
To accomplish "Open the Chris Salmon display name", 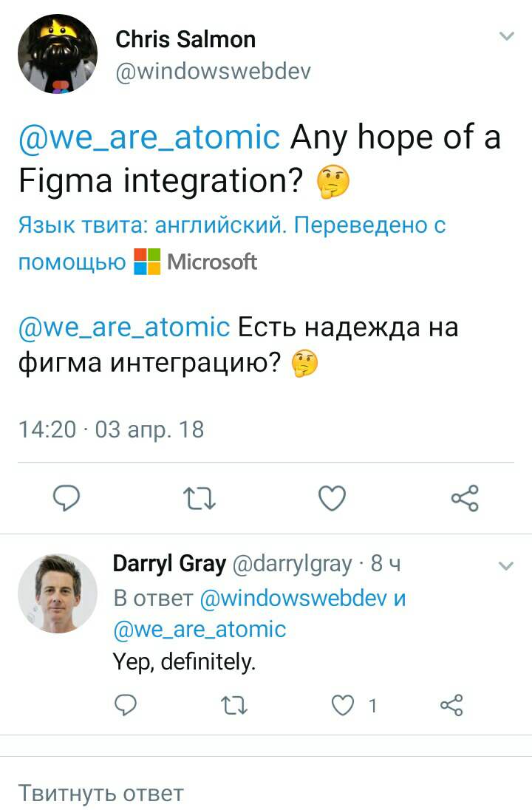I will coord(185,39).
